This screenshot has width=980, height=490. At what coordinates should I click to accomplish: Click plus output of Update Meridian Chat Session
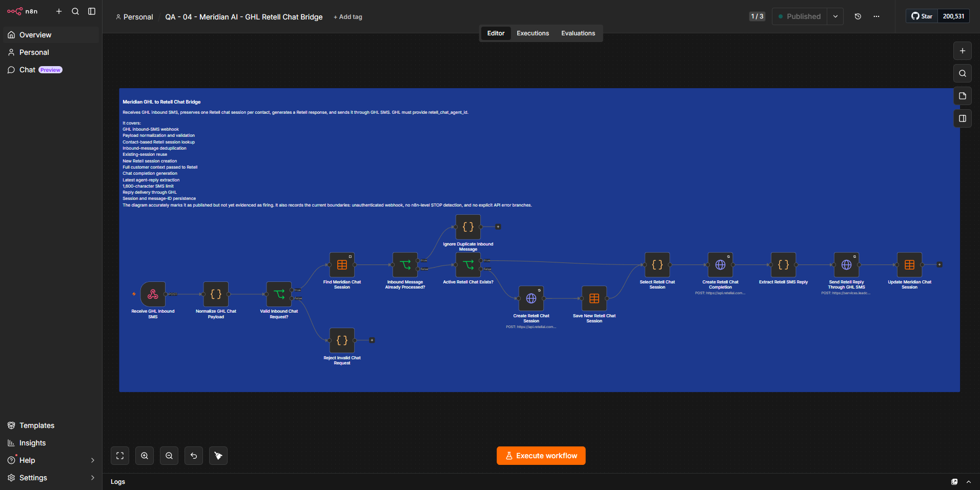coord(940,265)
